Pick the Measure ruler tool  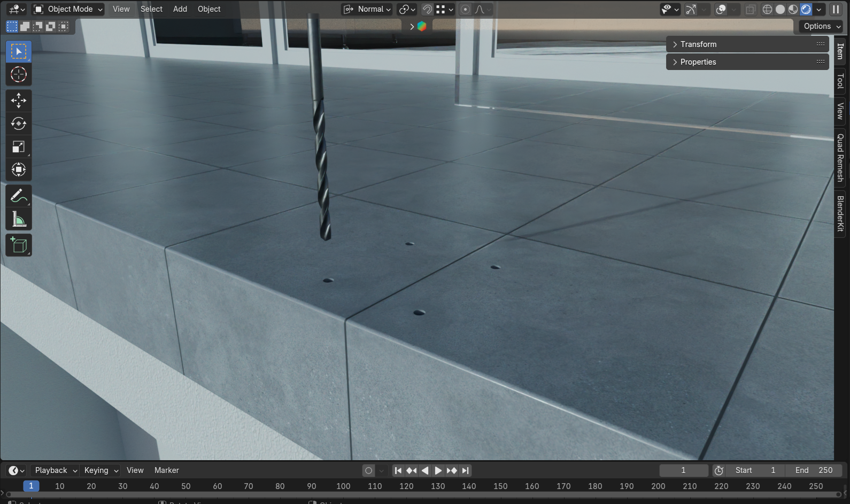pos(19,219)
